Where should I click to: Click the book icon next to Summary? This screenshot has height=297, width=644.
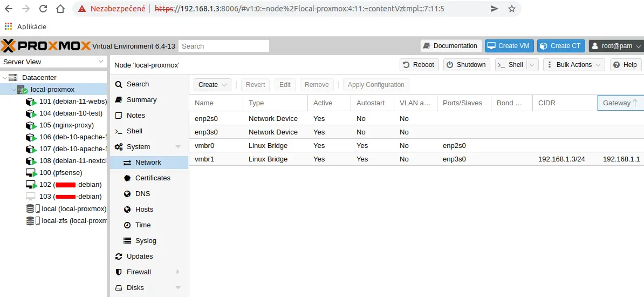119,100
